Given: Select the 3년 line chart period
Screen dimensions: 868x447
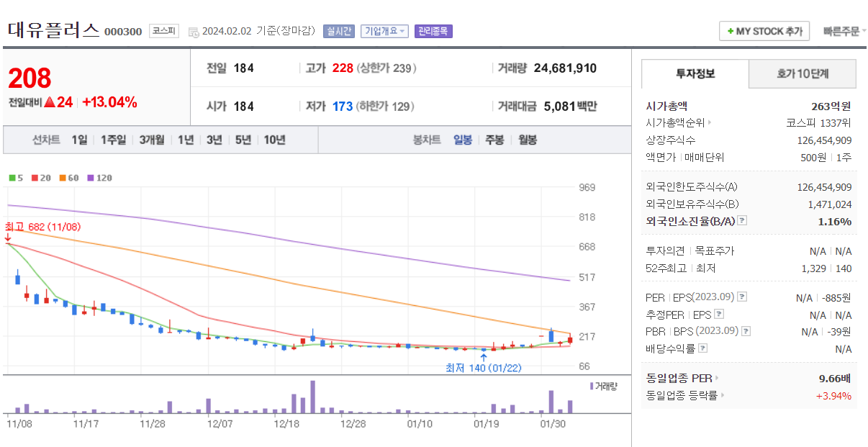Looking at the screenshot, I should click(x=214, y=140).
